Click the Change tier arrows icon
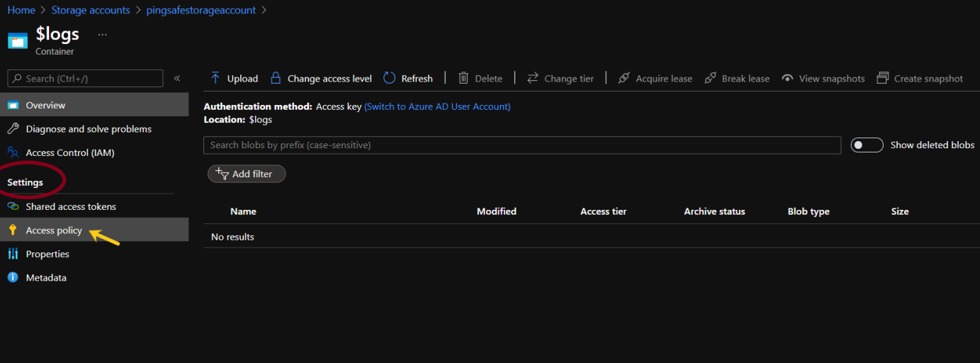The width and height of the screenshot is (980, 363). point(533,78)
